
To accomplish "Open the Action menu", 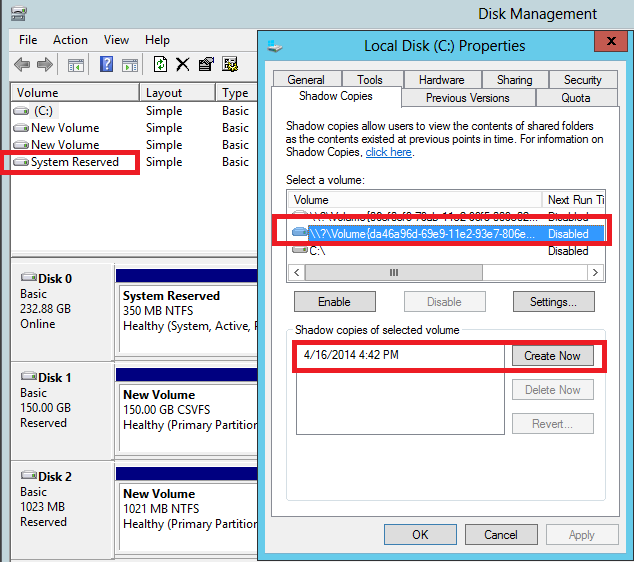I will coord(70,40).
